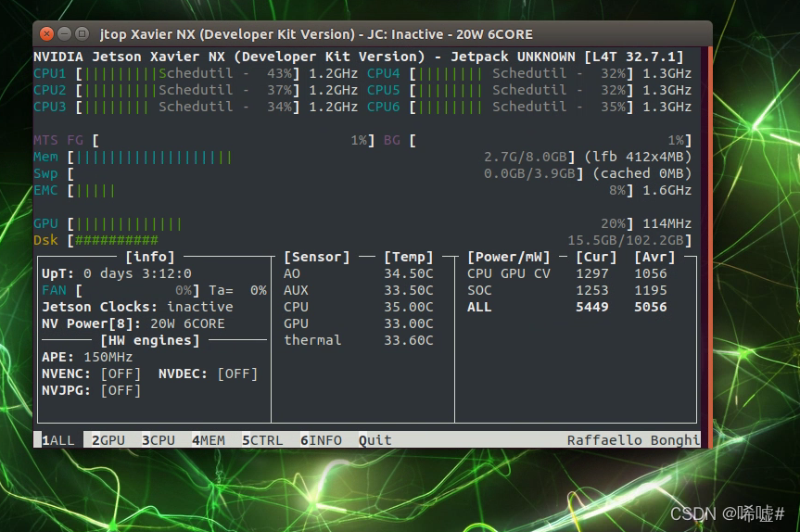This screenshot has height=532, width=800.
Task: Open the 6INFO tab
Action: [321, 440]
